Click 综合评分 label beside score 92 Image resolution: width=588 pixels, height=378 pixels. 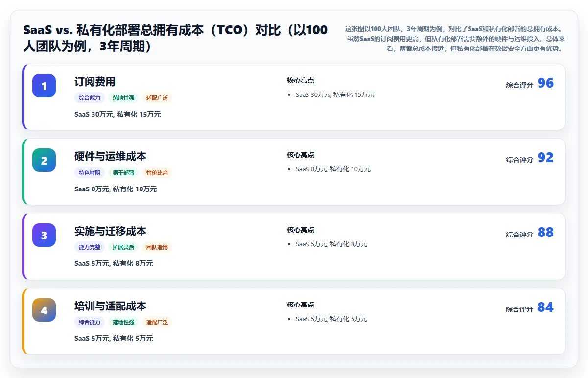519,159
